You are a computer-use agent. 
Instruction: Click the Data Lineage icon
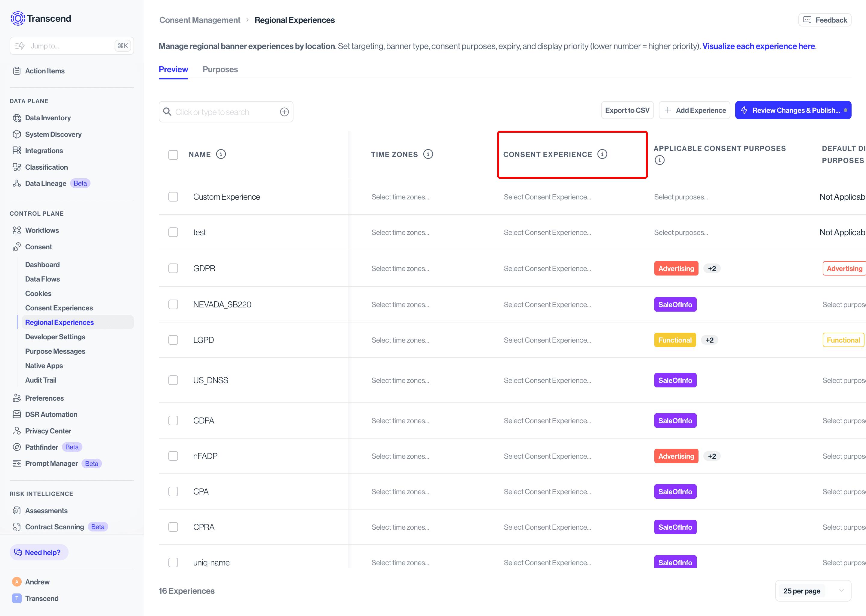[x=17, y=183]
